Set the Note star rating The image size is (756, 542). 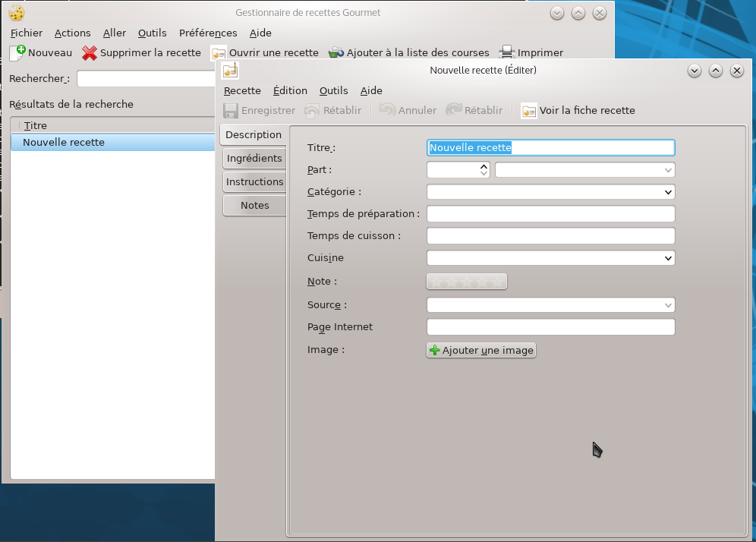tap(467, 282)
